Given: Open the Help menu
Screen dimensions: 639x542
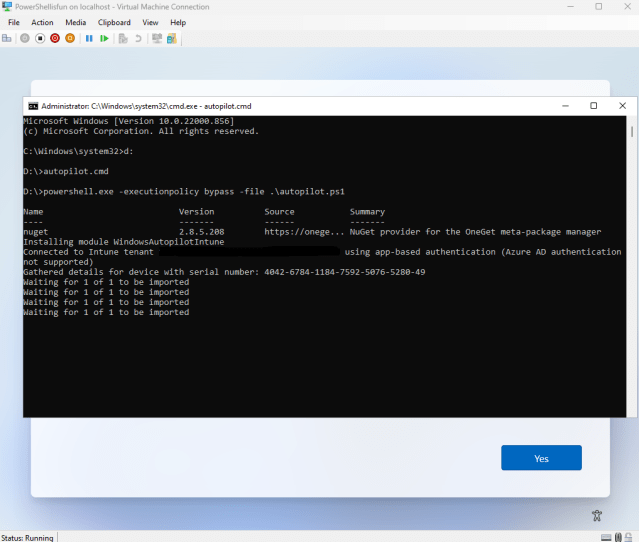Looking at the screenshot, I should point(178,22).
